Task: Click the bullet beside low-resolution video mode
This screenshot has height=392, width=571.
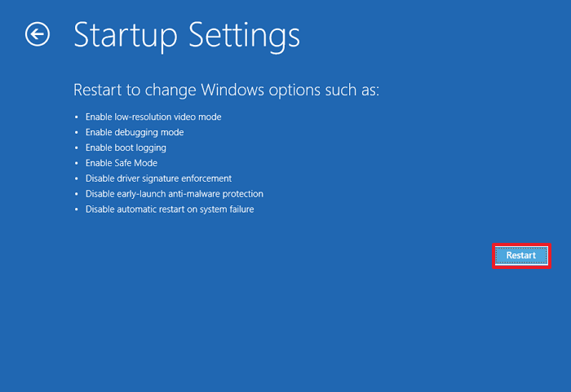Action: tap(77, 117)
